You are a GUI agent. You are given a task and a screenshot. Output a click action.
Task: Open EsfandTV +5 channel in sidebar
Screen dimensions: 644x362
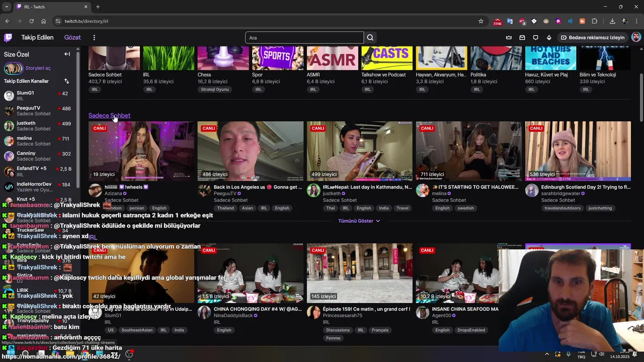click(x=39, y=171)
